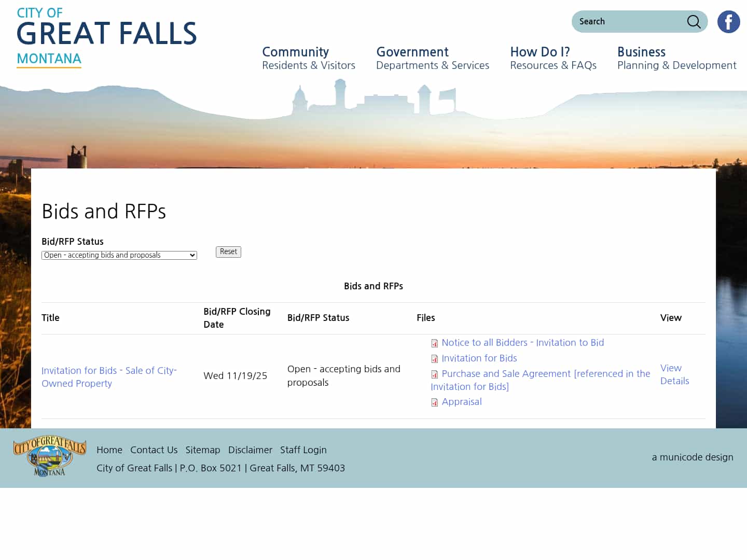747x560 pixels.
Task: Open the Facebook page icon
Action: [x=728, y=22]
